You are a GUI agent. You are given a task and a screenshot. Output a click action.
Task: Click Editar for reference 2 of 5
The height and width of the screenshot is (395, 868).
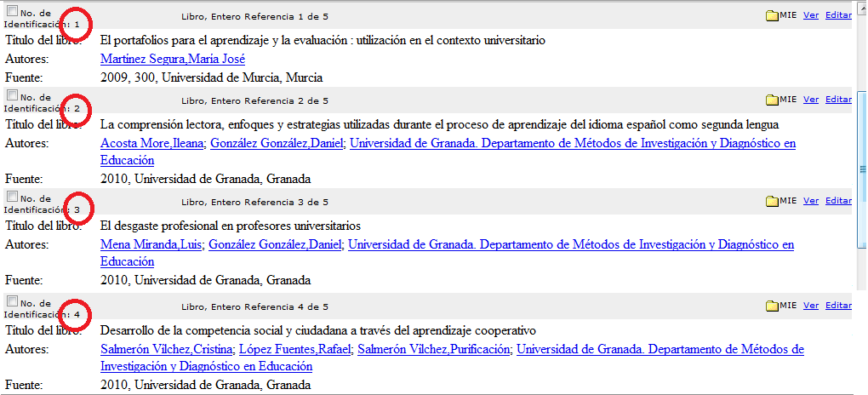838,99
